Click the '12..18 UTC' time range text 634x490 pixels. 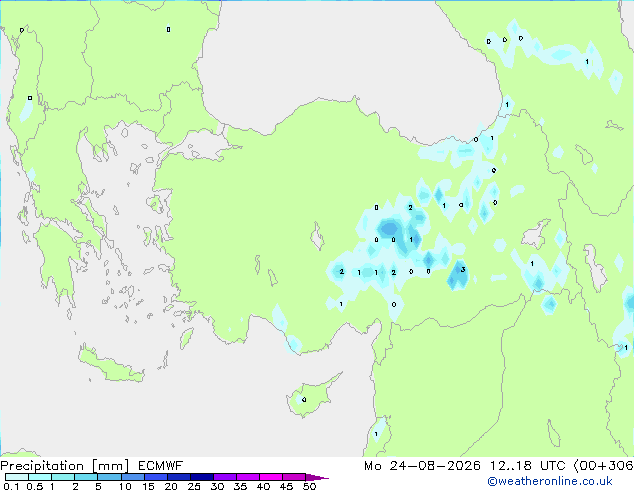tap(527, 466)
